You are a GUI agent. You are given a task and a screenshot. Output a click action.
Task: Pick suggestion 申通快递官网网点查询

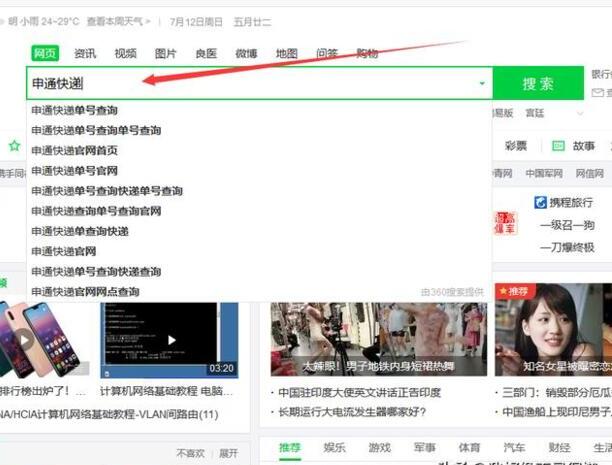pos(88,291)
